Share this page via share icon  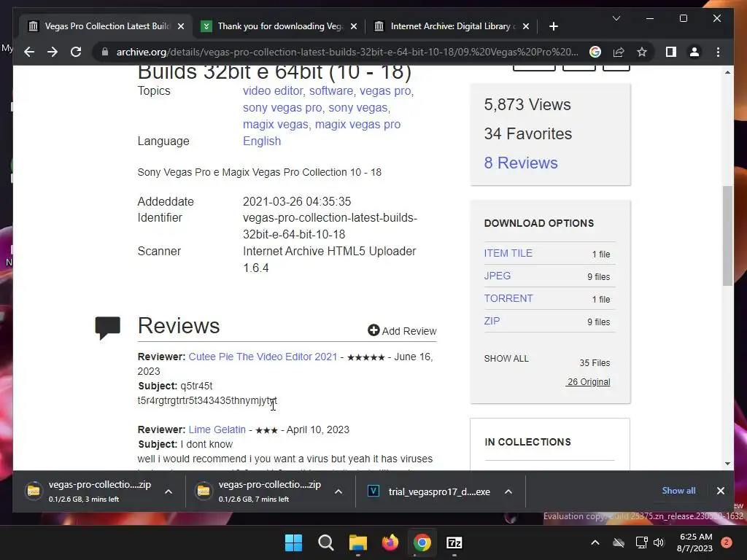(x=619, y=52)
